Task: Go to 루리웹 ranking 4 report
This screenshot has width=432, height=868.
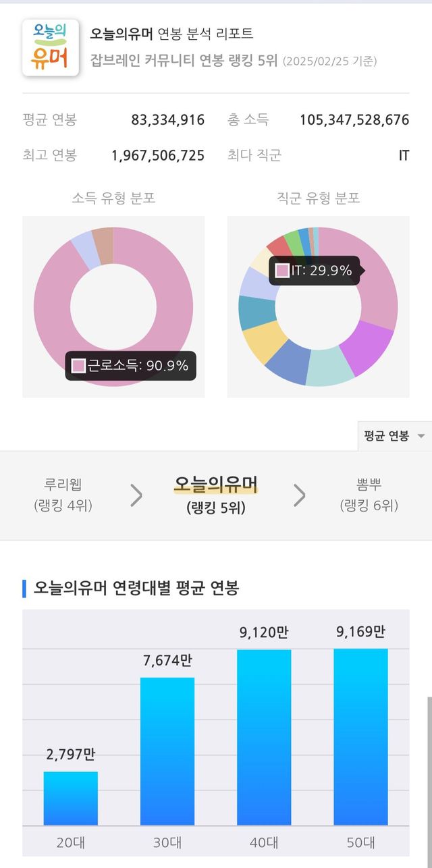Action: coord(63,495)
